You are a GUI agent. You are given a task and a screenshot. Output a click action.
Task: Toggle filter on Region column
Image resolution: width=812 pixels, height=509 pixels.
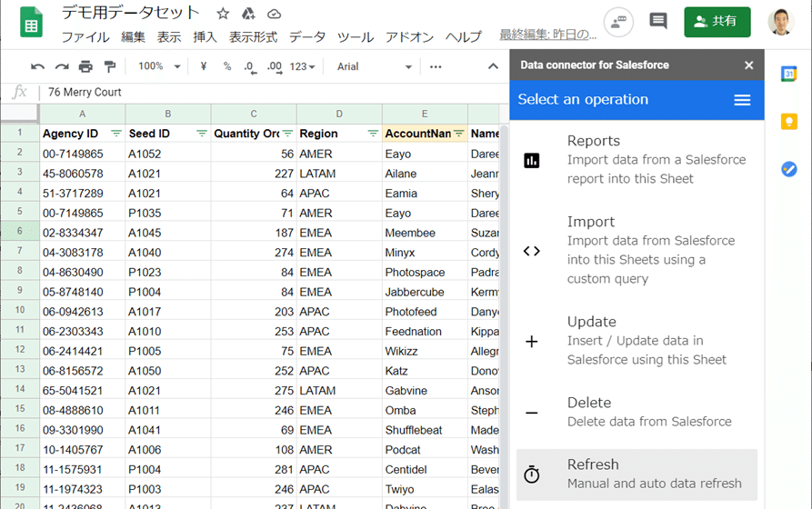point(372,134)
